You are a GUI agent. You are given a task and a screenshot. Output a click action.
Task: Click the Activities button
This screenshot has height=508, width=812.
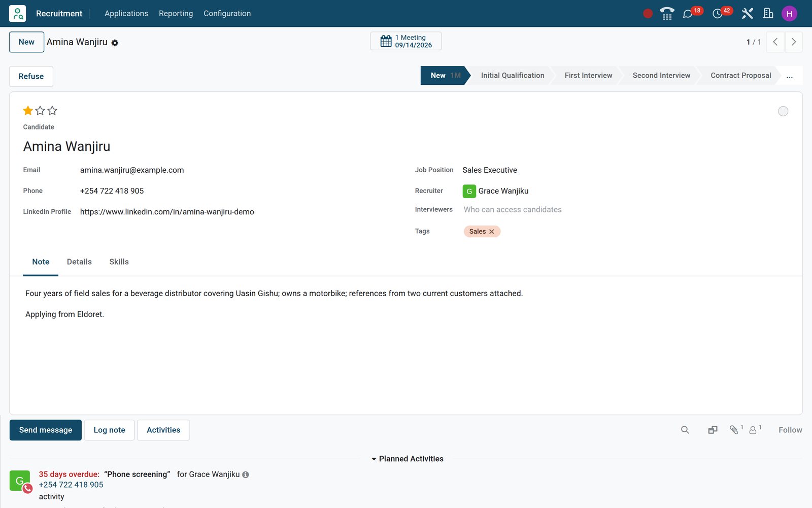coord(163,430)
